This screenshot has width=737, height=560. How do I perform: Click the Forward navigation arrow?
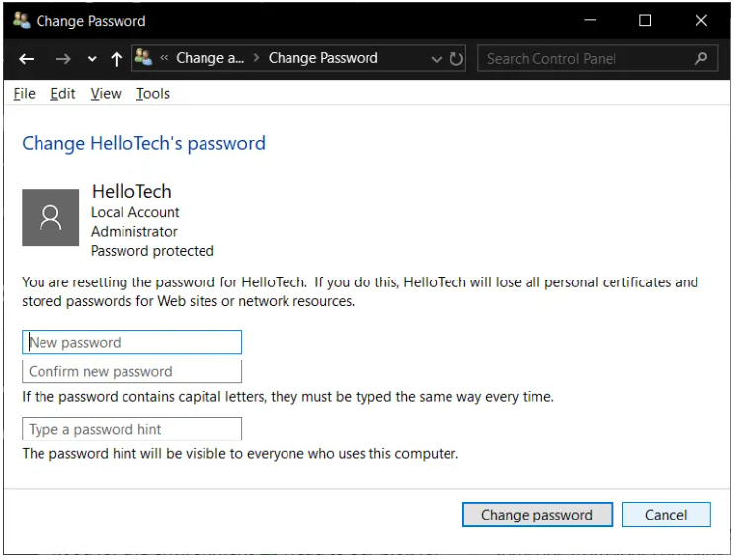coord(63,59)
